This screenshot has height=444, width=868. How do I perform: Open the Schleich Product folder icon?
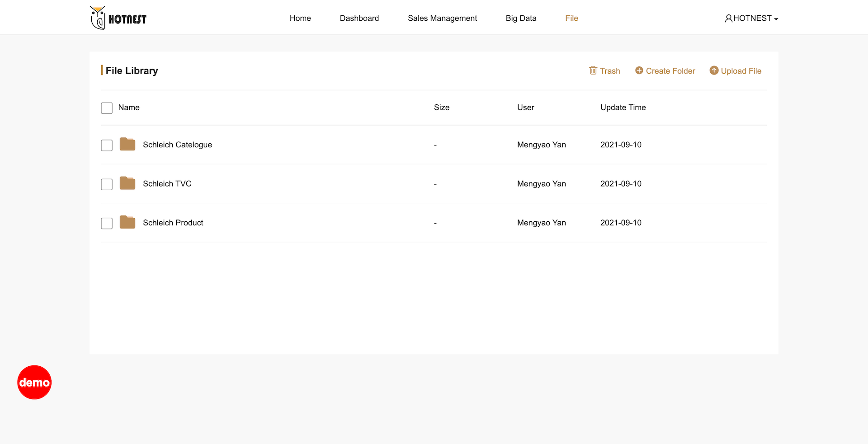pyautogui.click(x=127, y=222)
